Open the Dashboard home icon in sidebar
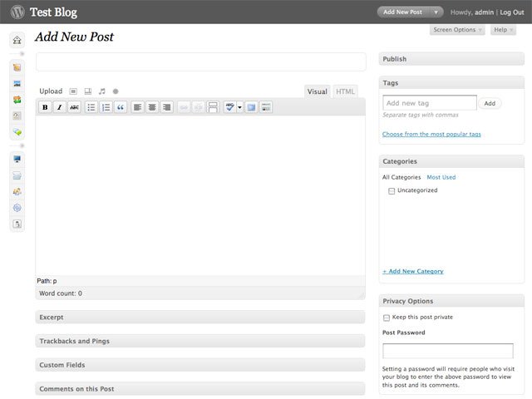532x399 pixels. [17, 40]
